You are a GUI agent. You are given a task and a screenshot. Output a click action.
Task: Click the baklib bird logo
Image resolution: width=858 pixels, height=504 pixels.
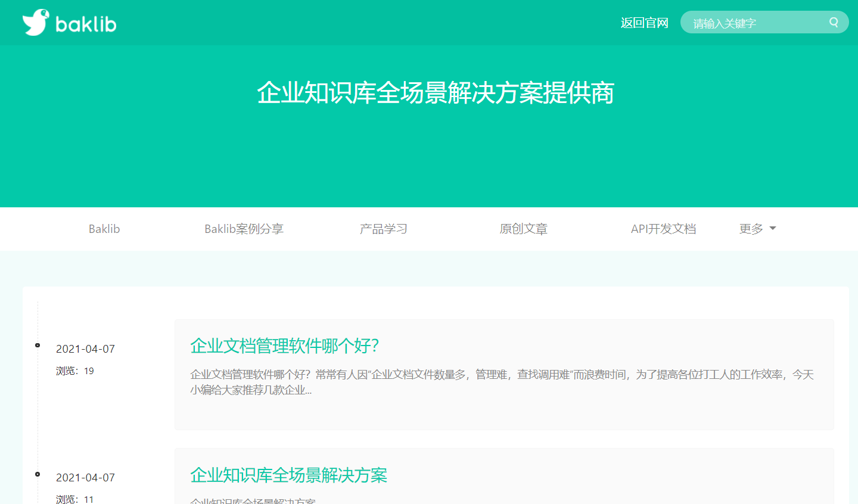click(35, 23)
